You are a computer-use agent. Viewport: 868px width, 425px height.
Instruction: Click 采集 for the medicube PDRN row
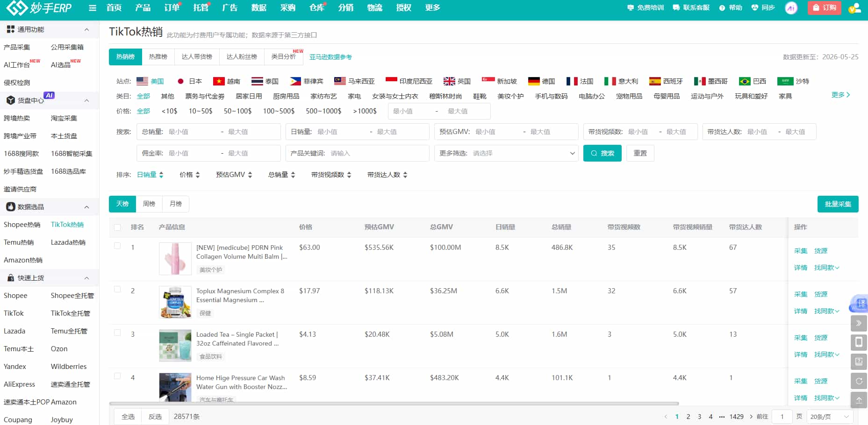(801, 251)
